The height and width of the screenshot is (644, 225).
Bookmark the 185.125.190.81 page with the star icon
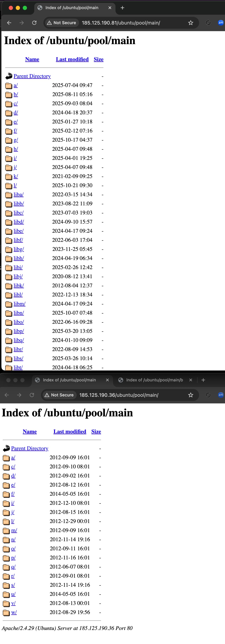[x=191, y=23]
